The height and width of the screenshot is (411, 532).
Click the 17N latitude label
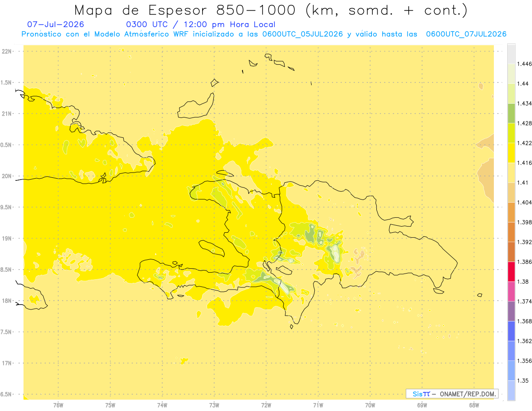coord(7,363)
